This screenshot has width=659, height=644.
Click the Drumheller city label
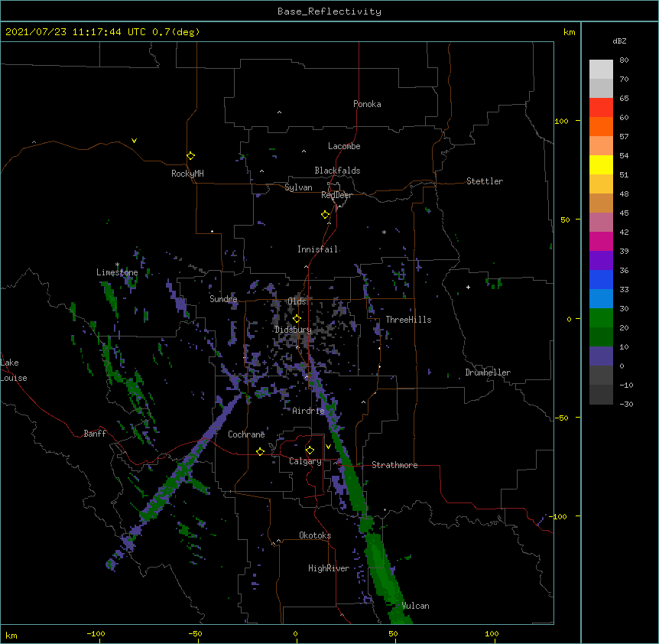pos(488,372)
